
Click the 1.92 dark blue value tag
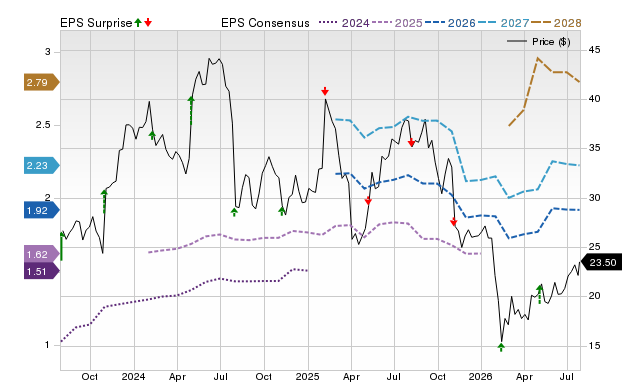coord(41,210)
